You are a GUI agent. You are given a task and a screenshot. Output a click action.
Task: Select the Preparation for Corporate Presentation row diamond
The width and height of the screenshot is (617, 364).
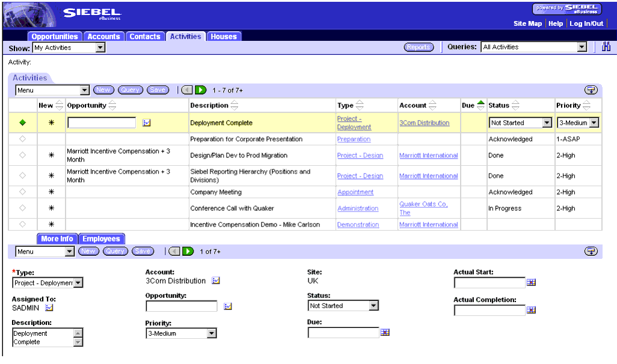click(22, 139)
